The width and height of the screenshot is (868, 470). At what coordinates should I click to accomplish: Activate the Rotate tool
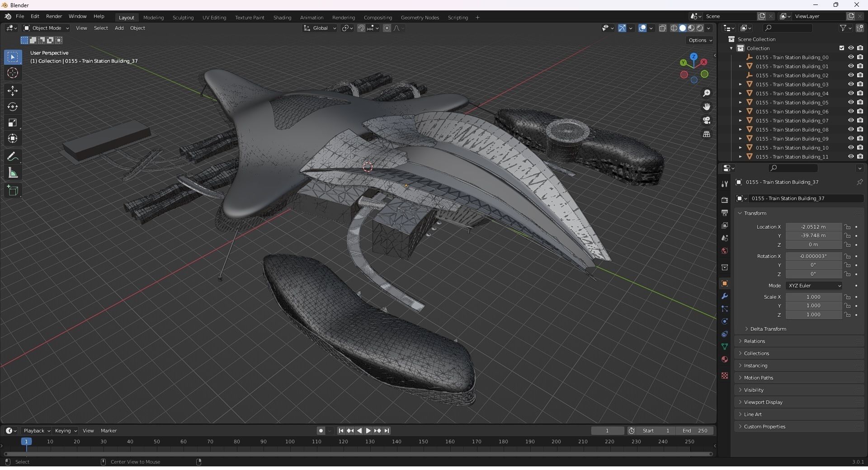click(13, 107)
